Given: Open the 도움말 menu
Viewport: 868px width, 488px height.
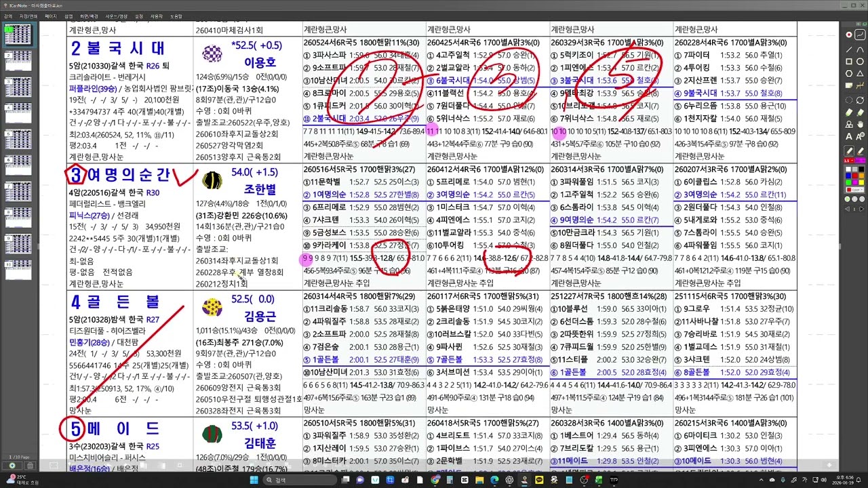Looking at the screenshot, I should [x=176, y=15].
